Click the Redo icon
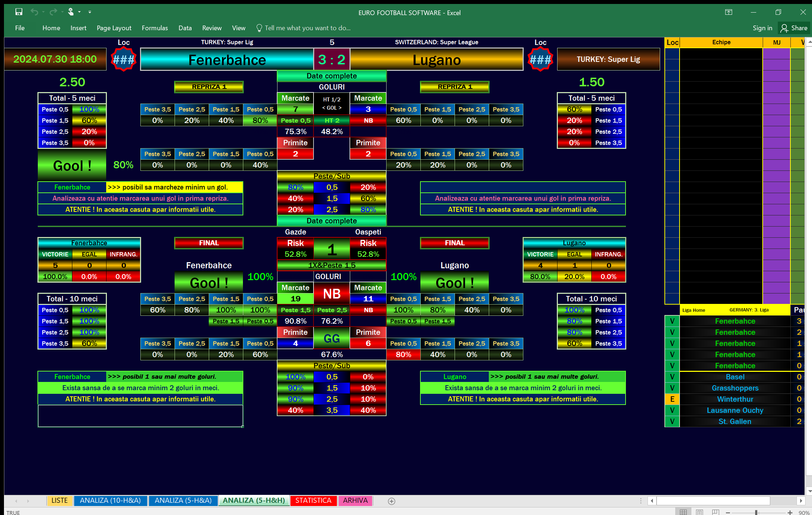The image size is (812, 515). [53, 12]
